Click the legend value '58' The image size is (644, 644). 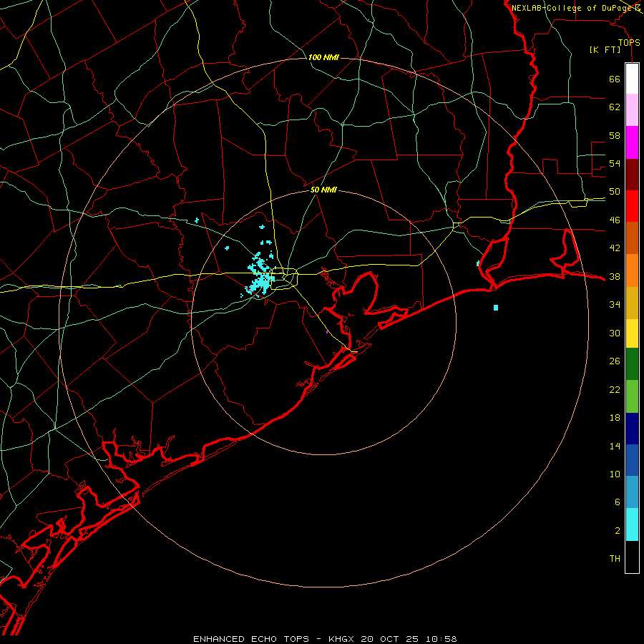pos(615,135)
